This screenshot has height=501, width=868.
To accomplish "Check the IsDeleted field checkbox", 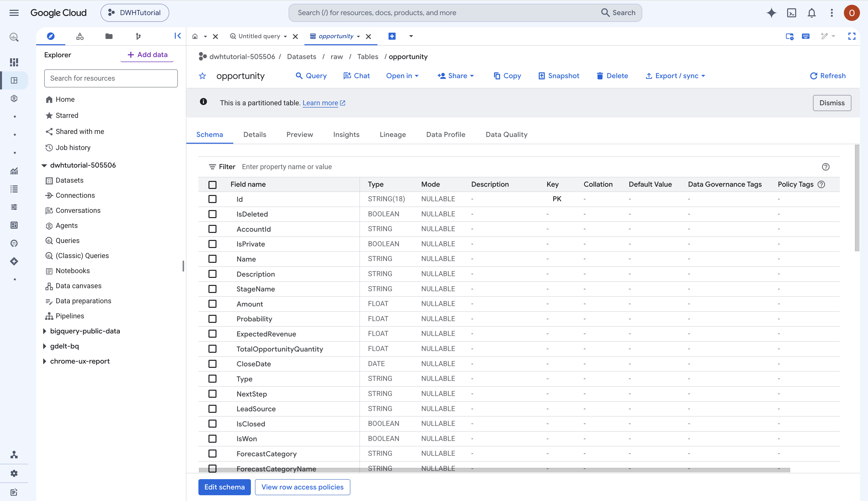I will click(212, 214).
